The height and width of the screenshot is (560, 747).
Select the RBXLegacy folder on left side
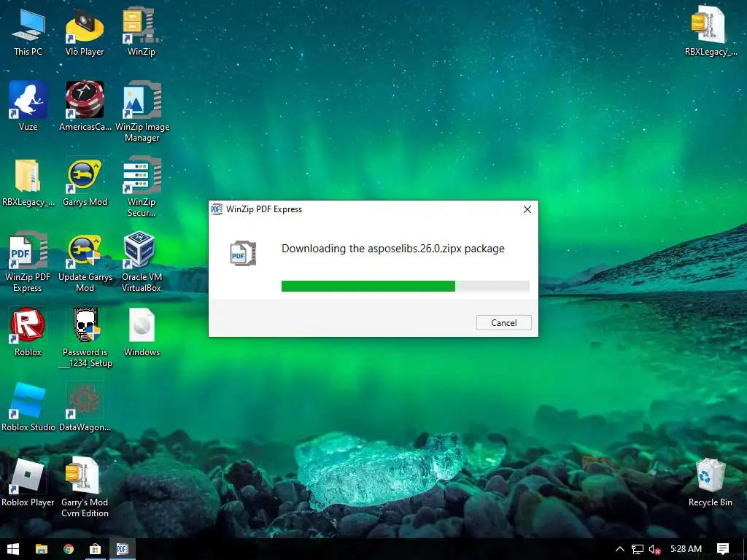(28, 182)
